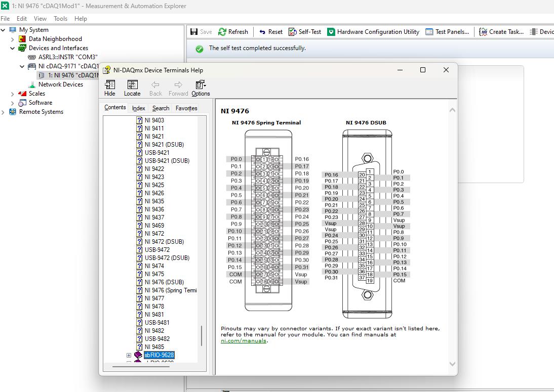
Task: Click the Reset toolbar button
Action: 271,32
